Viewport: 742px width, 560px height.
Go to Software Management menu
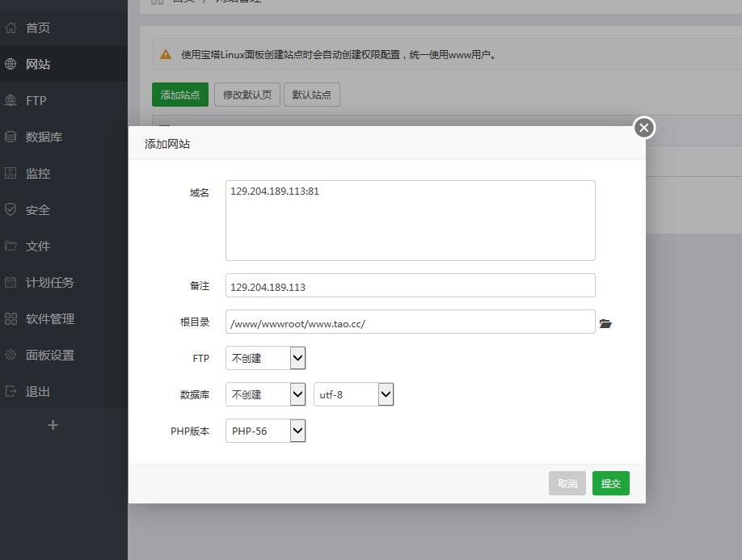50,319
